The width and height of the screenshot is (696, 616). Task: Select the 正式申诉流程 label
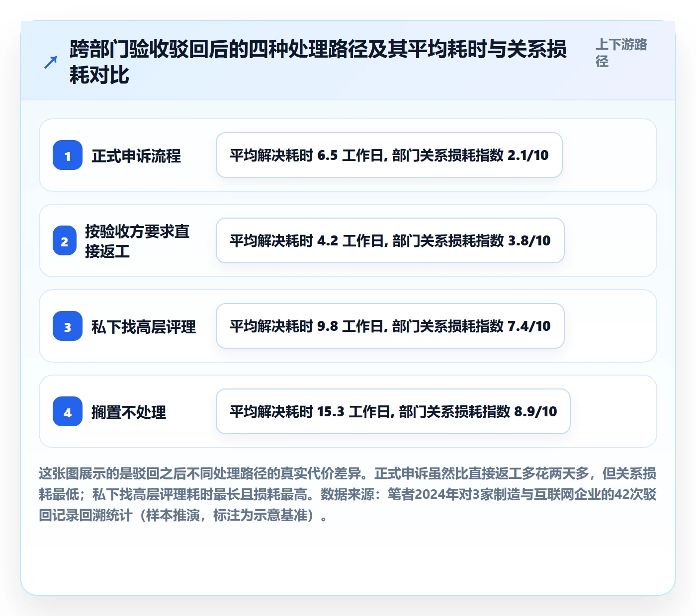[x=136, y=155]
